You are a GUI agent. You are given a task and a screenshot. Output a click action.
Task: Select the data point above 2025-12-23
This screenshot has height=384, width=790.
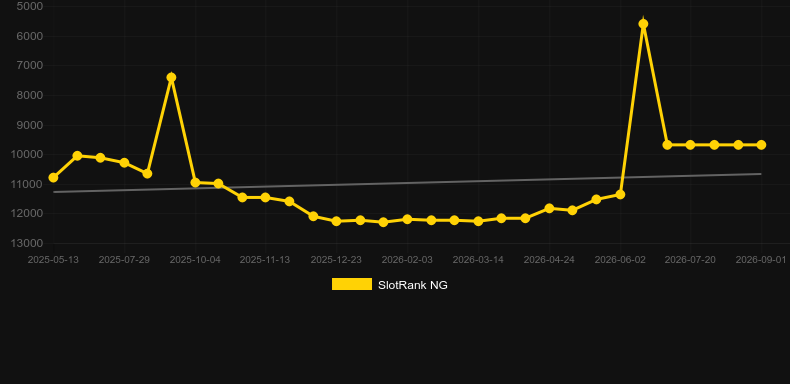tap(337, 221)
